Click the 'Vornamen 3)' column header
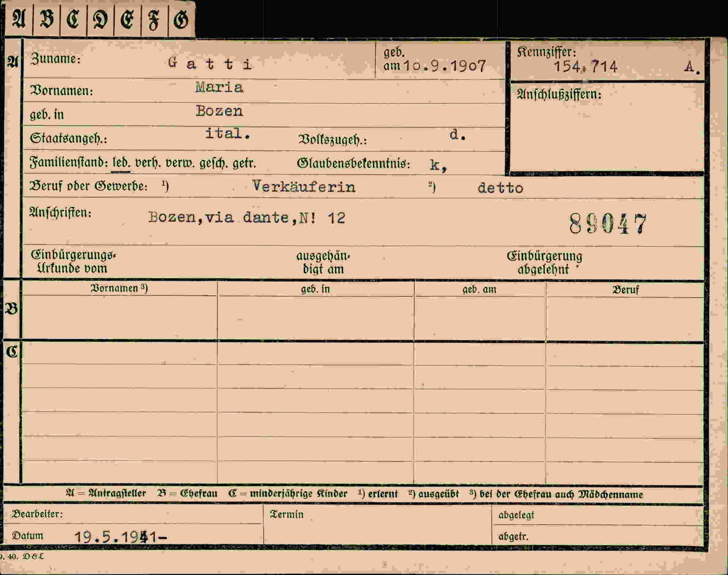728x575 pixels. pos(119,288)
